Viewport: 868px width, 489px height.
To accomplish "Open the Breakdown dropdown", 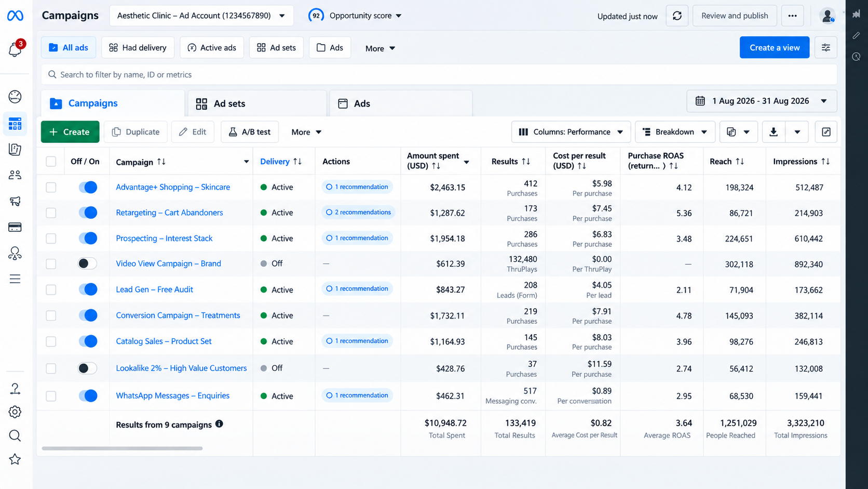I will pos(675,132).
